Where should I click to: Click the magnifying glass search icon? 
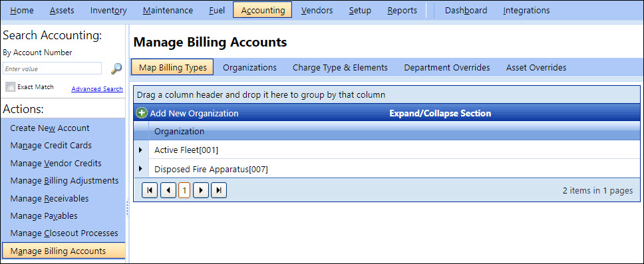click(x=116, y=68)
